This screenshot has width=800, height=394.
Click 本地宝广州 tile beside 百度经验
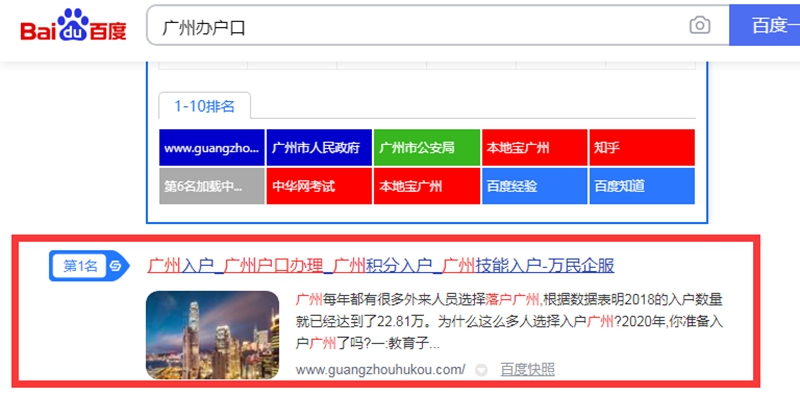click(x=427, y=186)
